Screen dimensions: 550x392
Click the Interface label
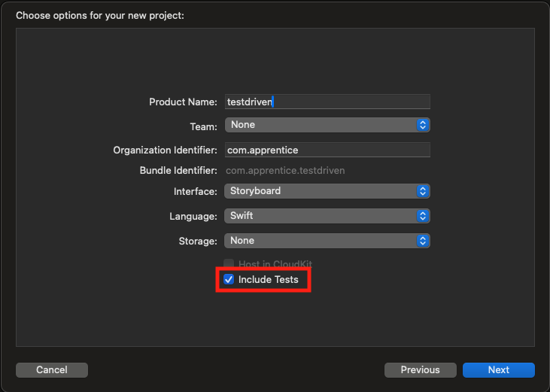tap(196, 191)
